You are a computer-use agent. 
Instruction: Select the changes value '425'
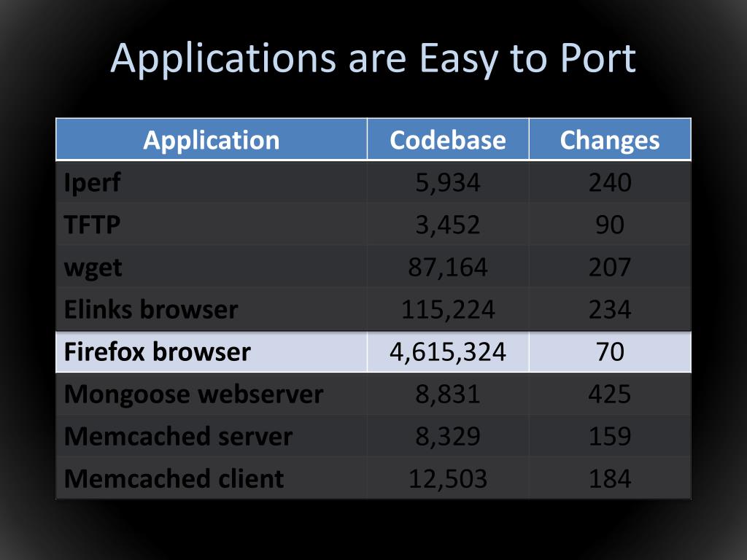(x=610, y=394)
